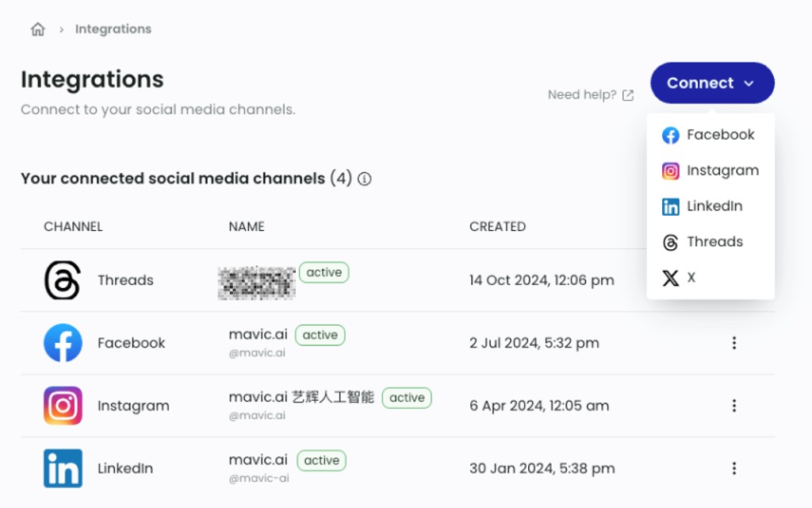Click the Instagram icon in Connect menu
Image resolution: width=812 pixels, height=508 pixels.
(x=671, y=171)
